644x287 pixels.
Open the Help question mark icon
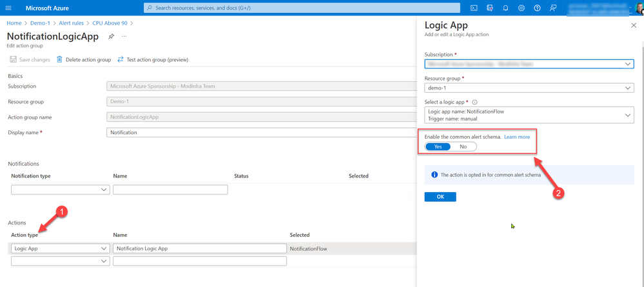(x=537, y=8)
